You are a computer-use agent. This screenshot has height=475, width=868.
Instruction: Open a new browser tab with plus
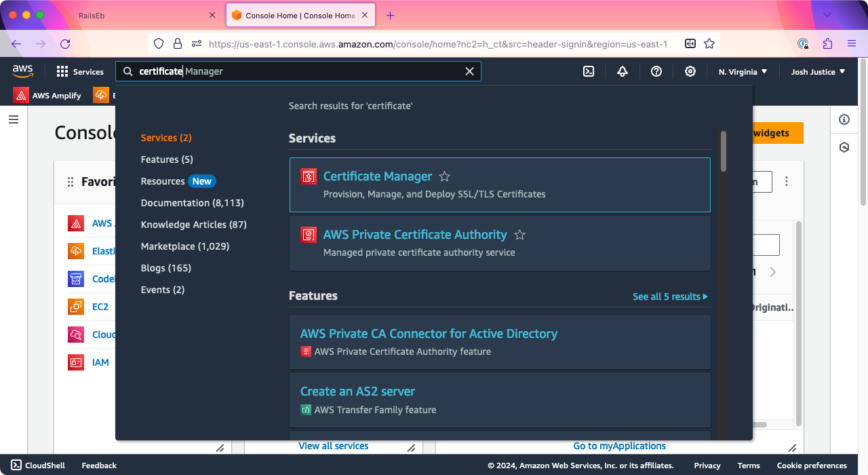tap(390, 15)
